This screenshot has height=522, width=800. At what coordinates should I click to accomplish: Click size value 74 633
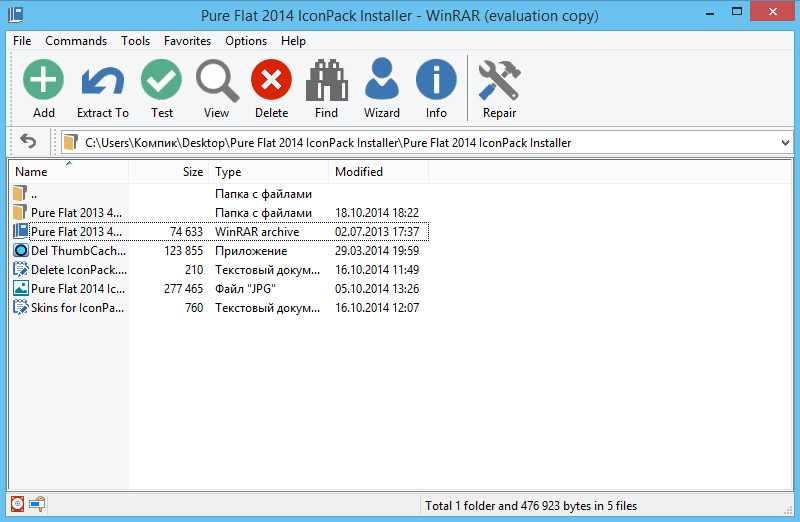pos(186,232)
